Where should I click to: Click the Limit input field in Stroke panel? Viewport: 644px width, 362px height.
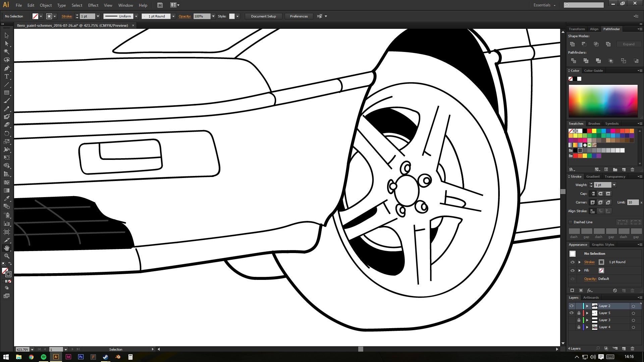pyautogui.click(x=633, y=202)
